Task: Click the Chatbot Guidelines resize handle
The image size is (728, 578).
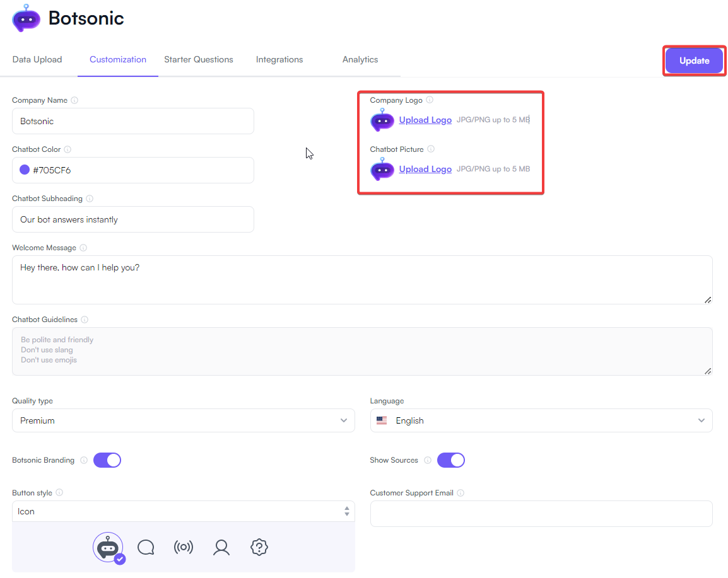Action: pyautogui.click(x=708, y=371)
